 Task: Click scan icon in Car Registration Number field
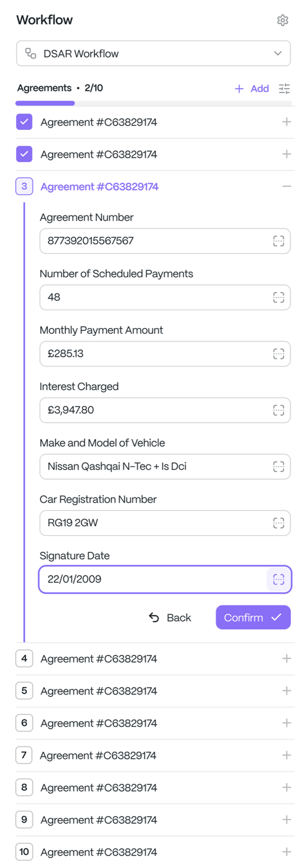(279, 523)
